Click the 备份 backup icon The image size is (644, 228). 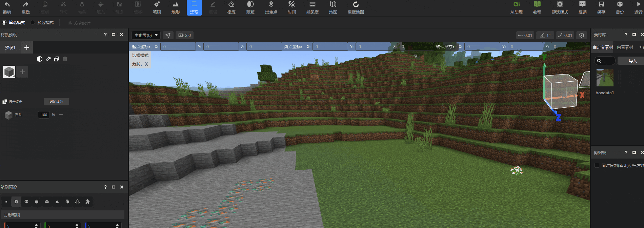click(620, 7)
